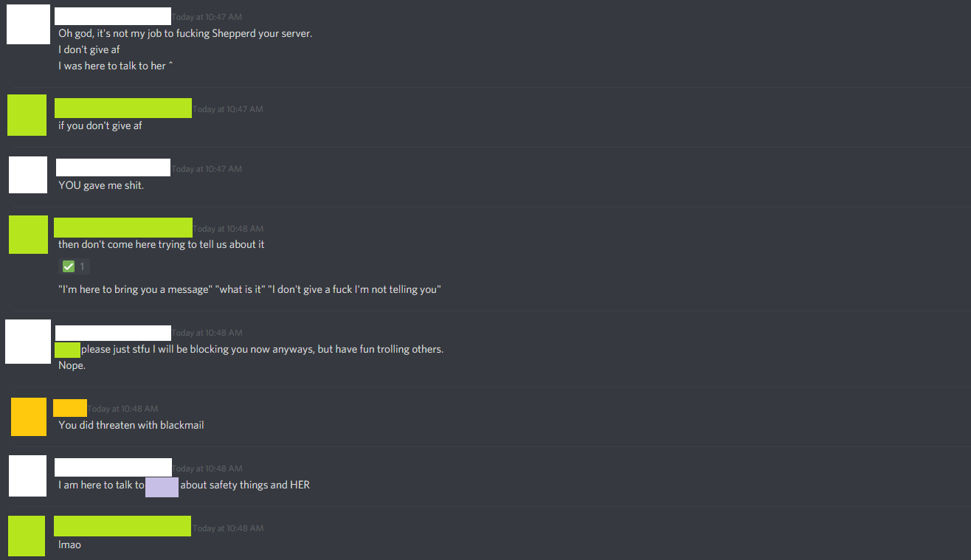
Task: Open green avatar next to "lmao"
Action: pyautogui.click(x=26, y=536)
